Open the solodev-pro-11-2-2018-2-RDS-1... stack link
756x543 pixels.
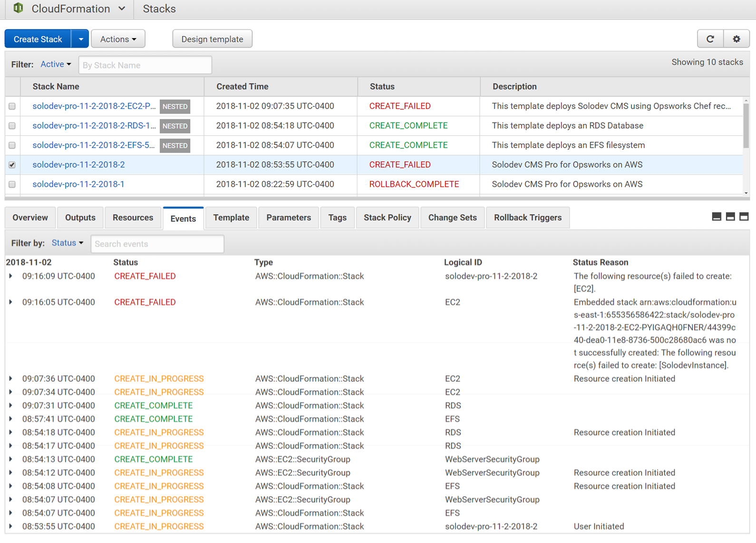coord(94,125)
